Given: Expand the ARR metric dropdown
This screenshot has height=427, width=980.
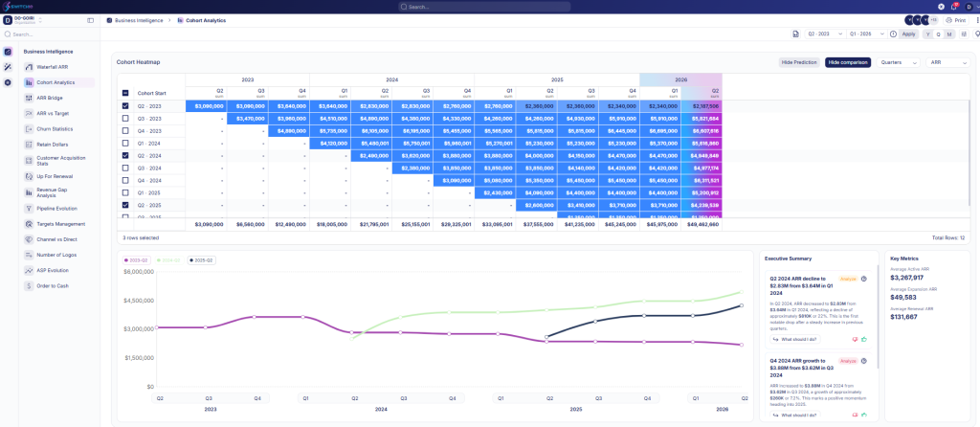Looking at the screenshot, I should (x=948, y=62).
